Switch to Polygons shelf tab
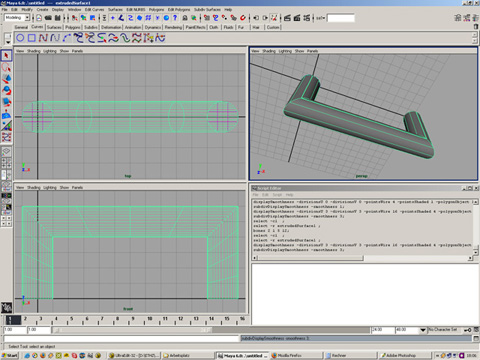The height and width of the screenshot is (360, 480). tap(73, 27)
